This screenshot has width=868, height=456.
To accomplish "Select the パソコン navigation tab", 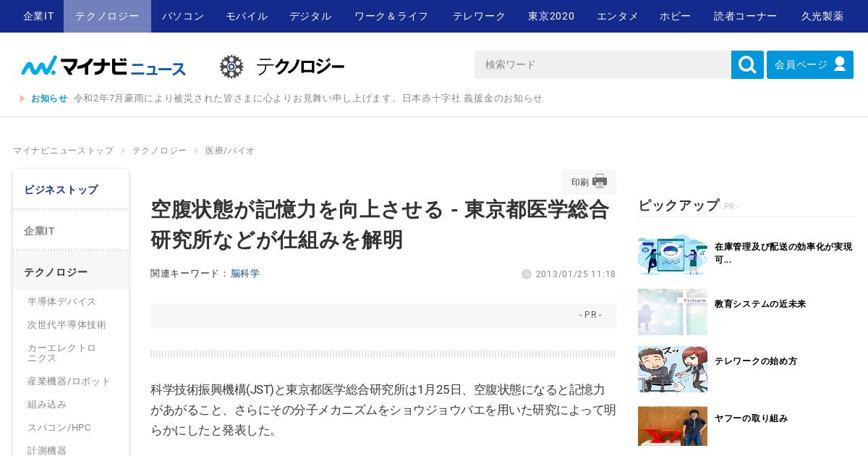I will tap(183, 16).
